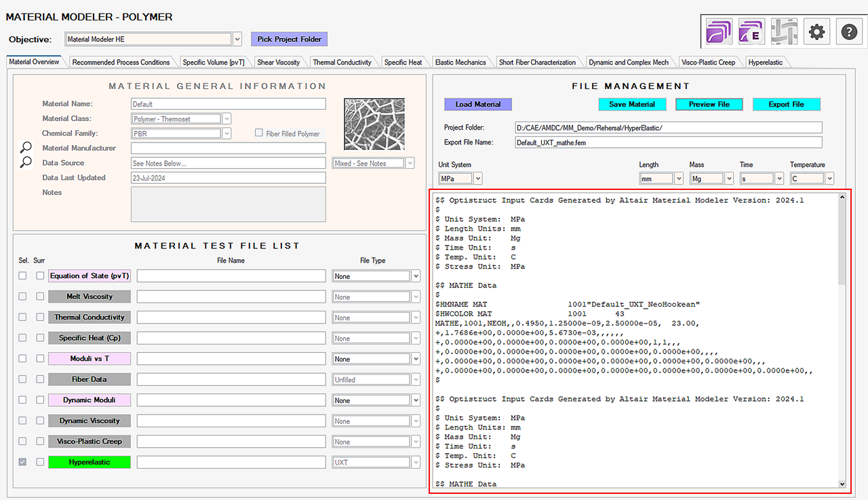Open help with the question mark icon
868x500 pixels.
(850, 31)
